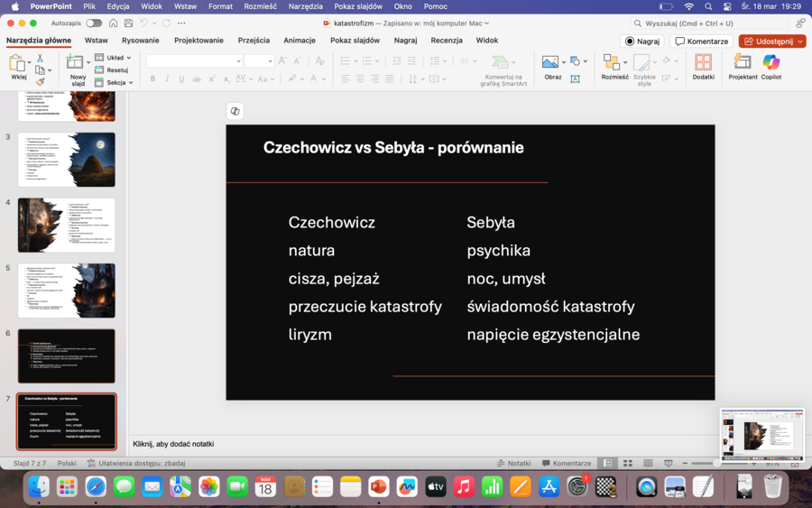Viewport: 812px width, 508px height.
Task: Open the Copilot tool in the ribbon
Action: [x=770, y=63]
